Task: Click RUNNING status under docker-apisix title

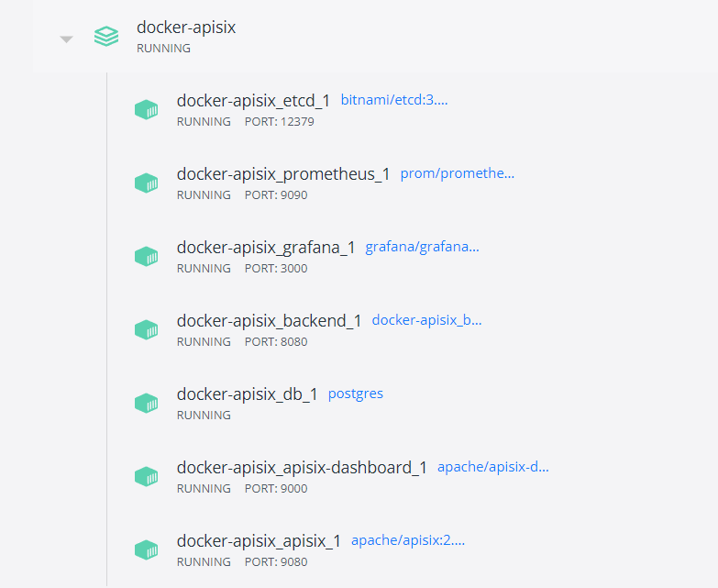Action: coord(163,49)
